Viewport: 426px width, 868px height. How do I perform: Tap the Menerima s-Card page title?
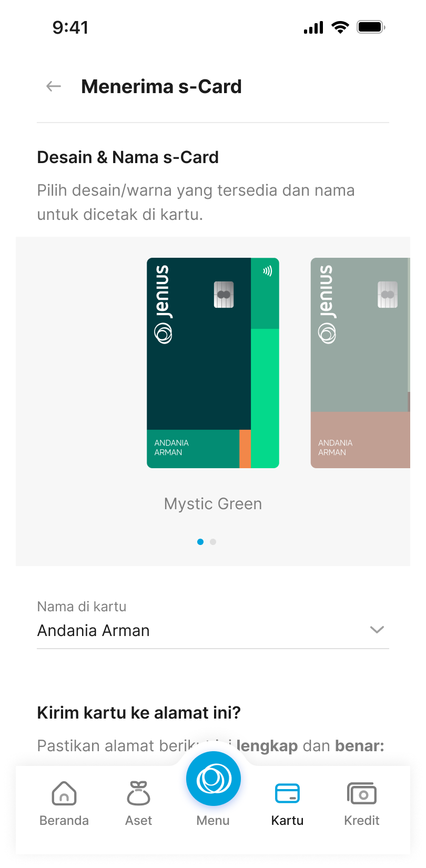point(161,87)
